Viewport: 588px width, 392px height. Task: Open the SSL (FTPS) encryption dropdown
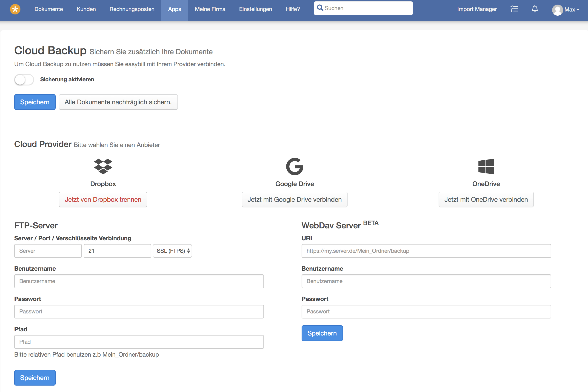(172, 251)
